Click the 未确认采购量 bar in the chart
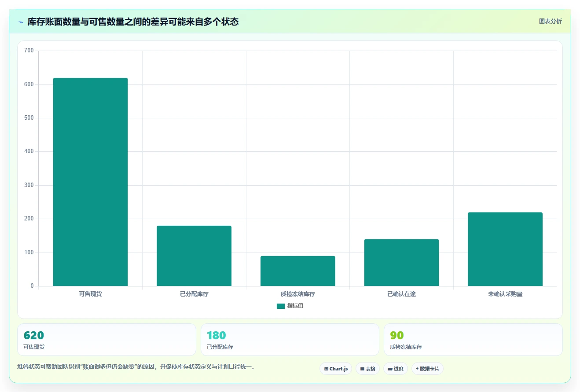The width and height of the screenshot is (580, 392). [505, 249]
